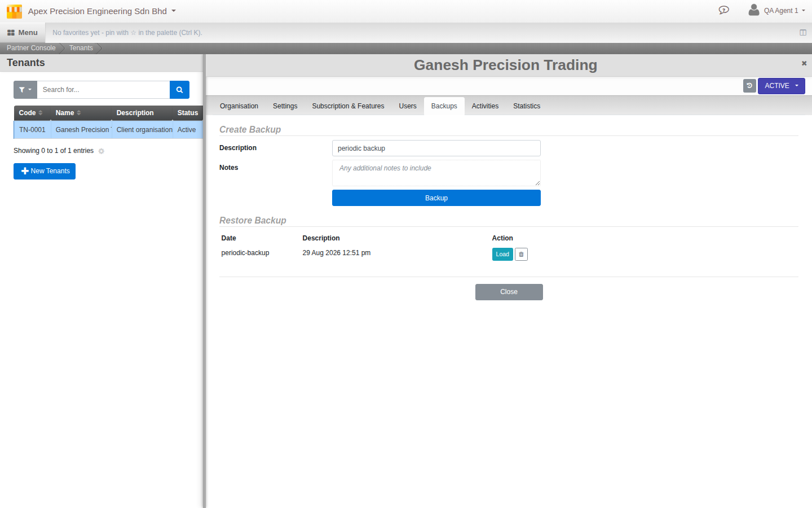
Task: Click the New Tenants button
Action: (x=45, y=171)
